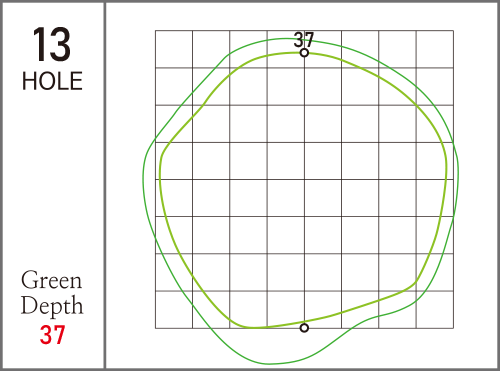Click the Green Depth text
The image size is (500, 371).
(x=52, y=293)
